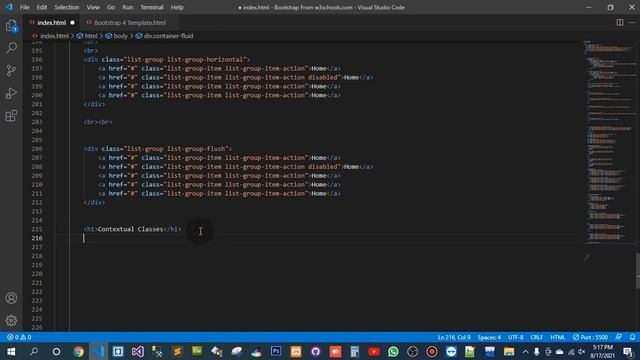Screen dimensions: 640x360
Task: Open the Explorer view in activity bar
Action: coord(11,26)
